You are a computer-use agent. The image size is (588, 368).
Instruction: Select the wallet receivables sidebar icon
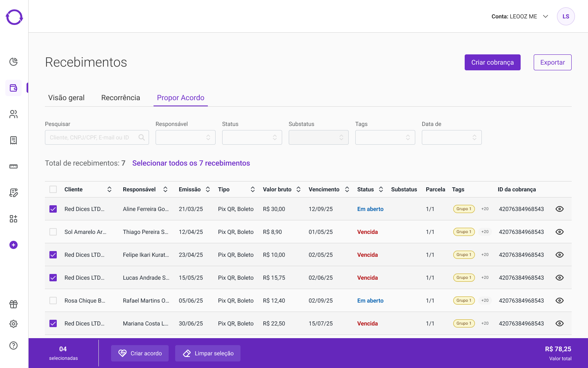click(x=13, y=88)
